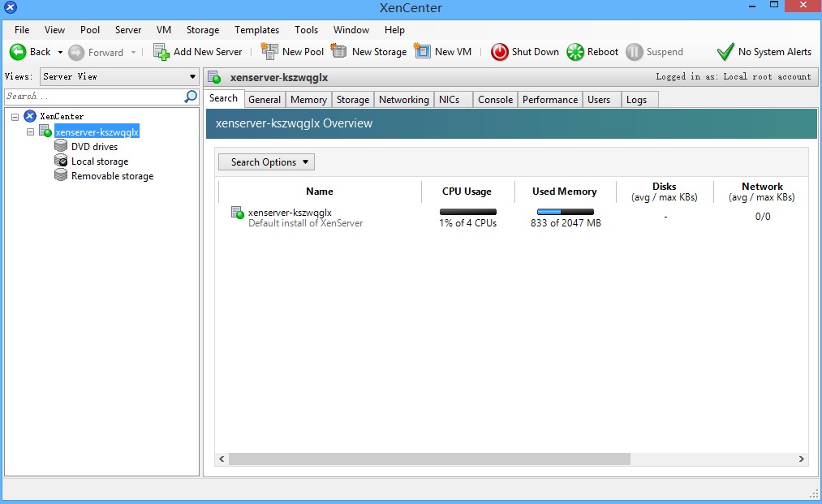Image resolution: width=822 pixels, height=504 pixels.
Task: Click the server icon in title header
Action: point(214,77)
